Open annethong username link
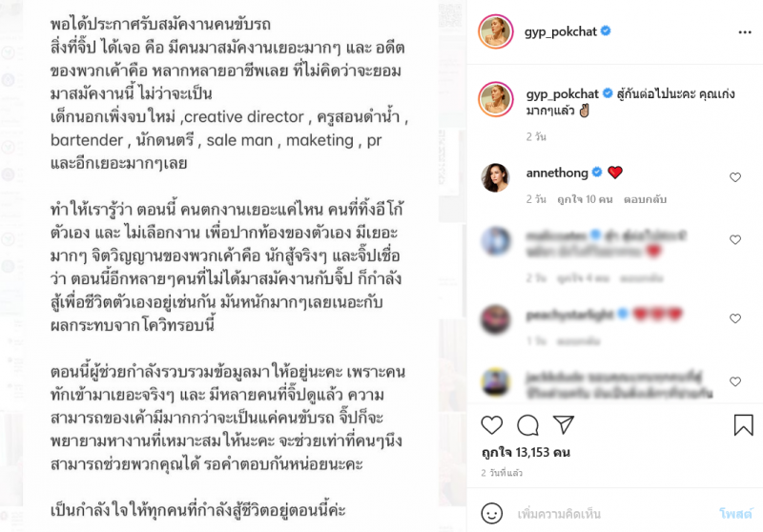The width and height of the screenshot is (763, 532). 557,173
